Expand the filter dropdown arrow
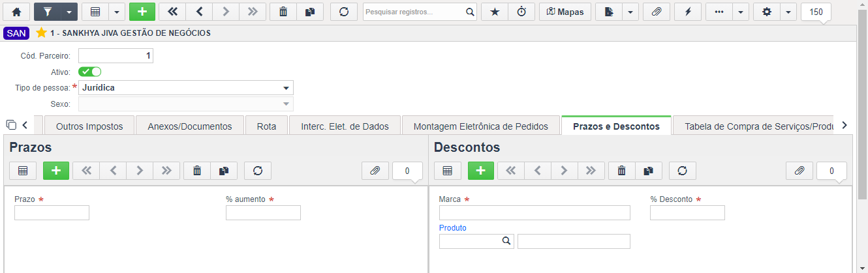 (70, 12)
